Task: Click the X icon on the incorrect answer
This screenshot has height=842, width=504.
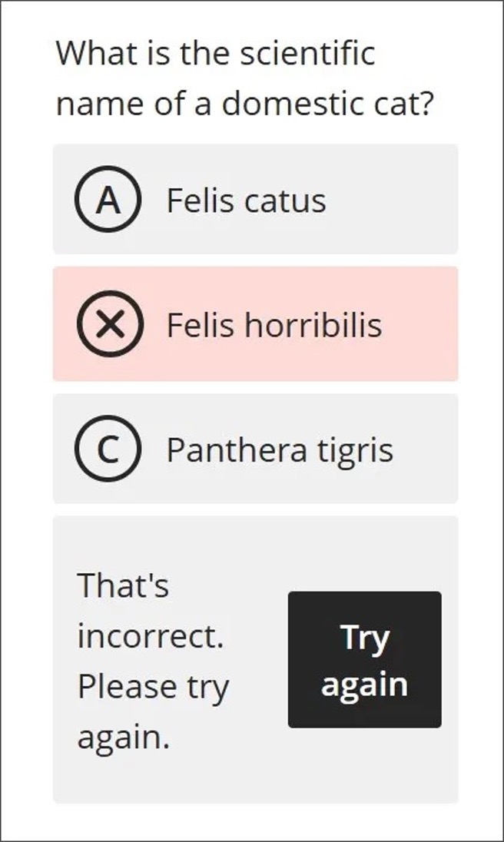Action: click(110, 324)
